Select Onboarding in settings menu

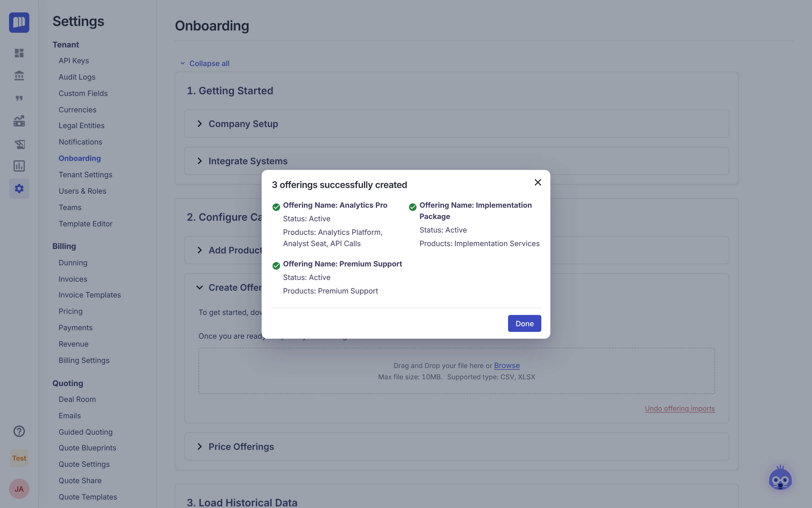coord(80,158)
